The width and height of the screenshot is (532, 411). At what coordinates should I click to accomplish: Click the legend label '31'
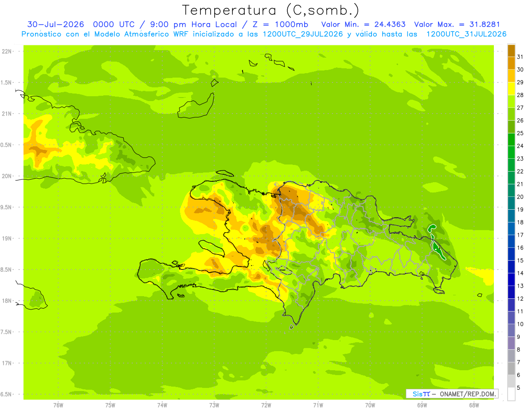[x=520, y=57]
